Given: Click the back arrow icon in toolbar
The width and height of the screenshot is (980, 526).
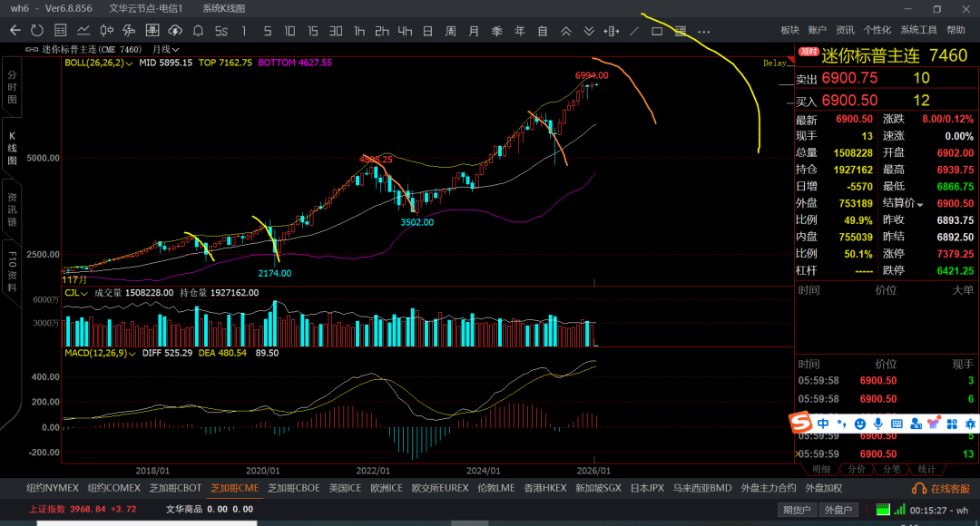Looking at the screenshot, I should point(15,31).
